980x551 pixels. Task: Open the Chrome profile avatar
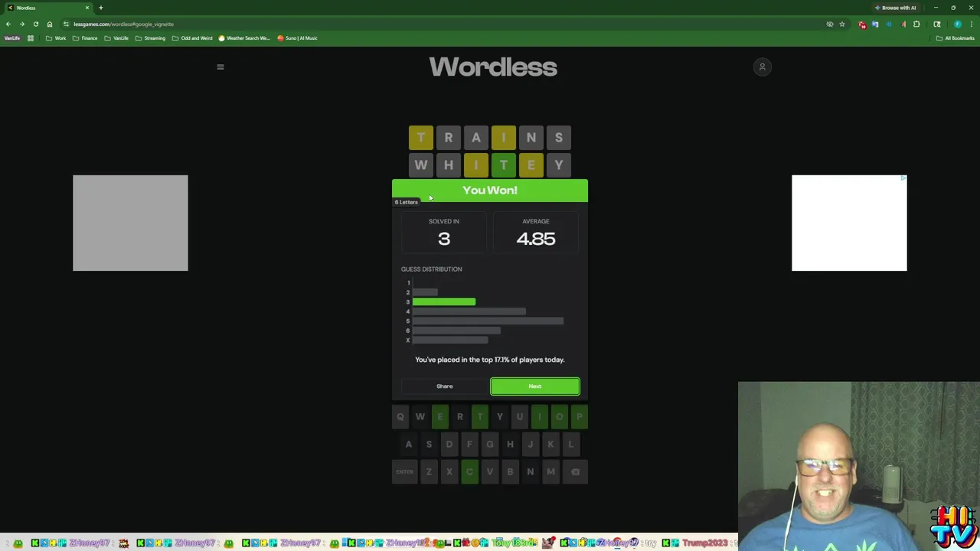958,24
